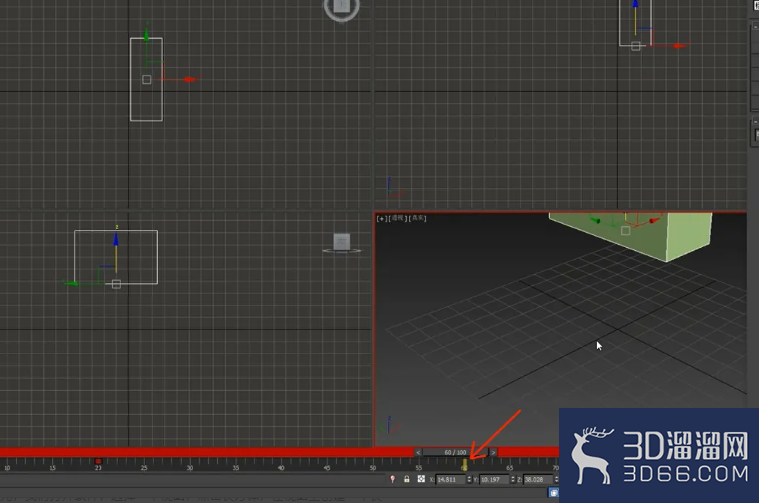Image resolution: width=759 pixels, height=503 pixels.
Task: Grab the time slider showing 60 / 100
Action: click(x=455, y=453)
